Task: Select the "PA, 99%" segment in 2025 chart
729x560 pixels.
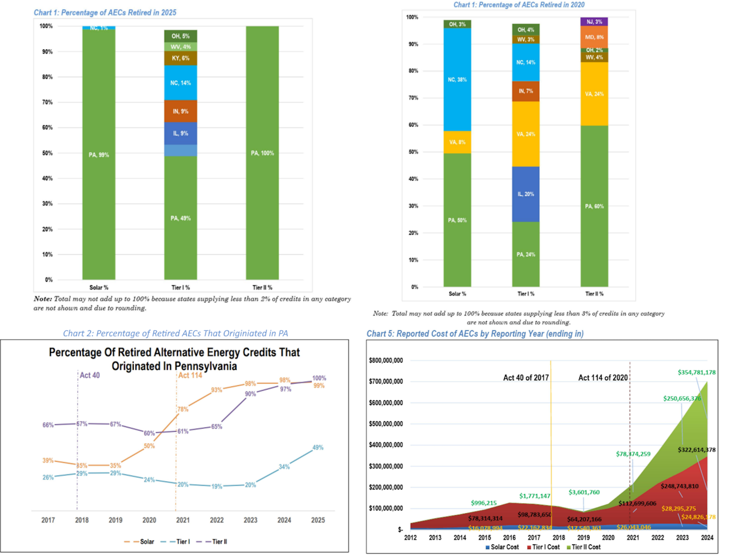Action: pyautogui.click(x=99, y=155)
